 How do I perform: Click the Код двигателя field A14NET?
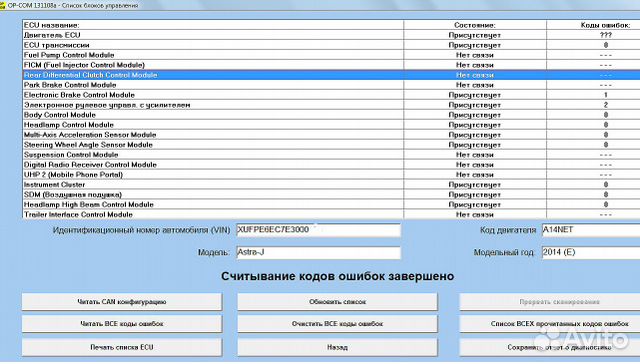pyautogui.click(x=591, y=230)
